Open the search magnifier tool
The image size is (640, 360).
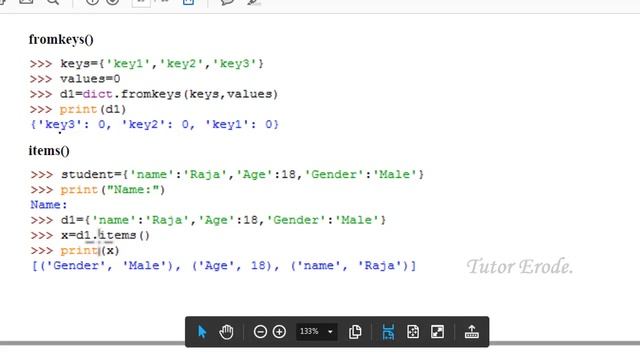(x=53, y=2)
